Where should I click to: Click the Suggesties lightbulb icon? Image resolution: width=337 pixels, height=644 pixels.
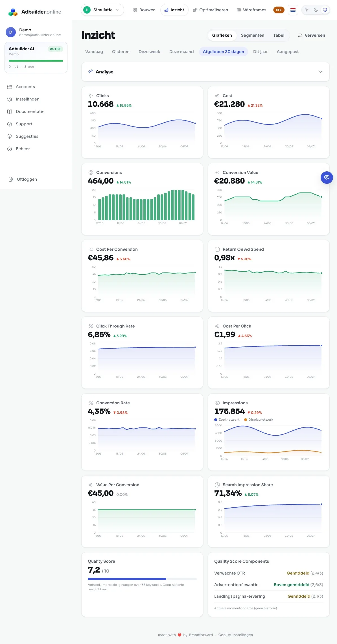coord(10,136)
